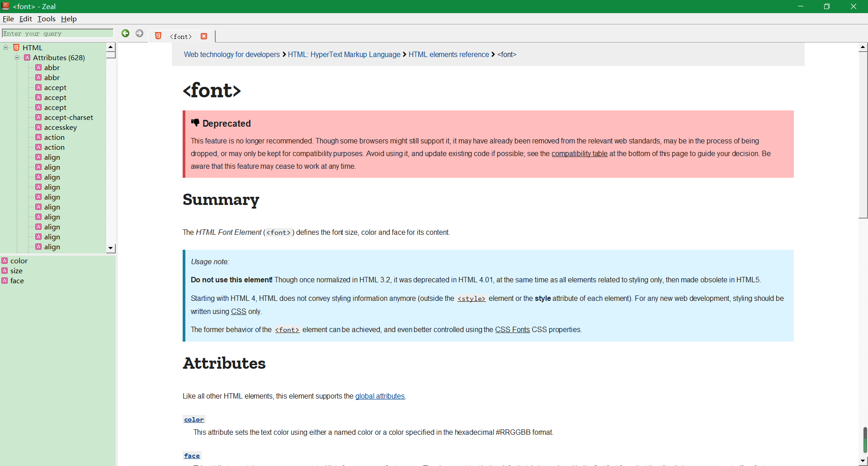
Task: Click the icon beside accept-charset
Action: pyautogui.click(x=38, y=117)
